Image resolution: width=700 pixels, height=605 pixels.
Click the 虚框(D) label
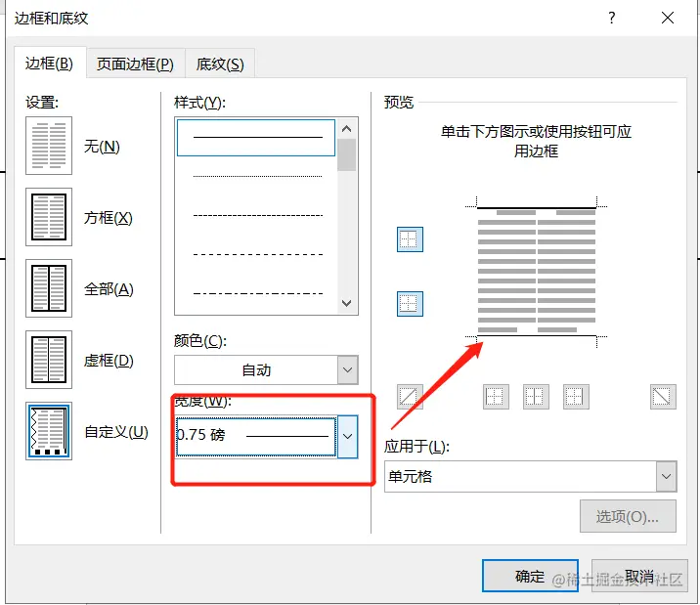click(109, 361)
